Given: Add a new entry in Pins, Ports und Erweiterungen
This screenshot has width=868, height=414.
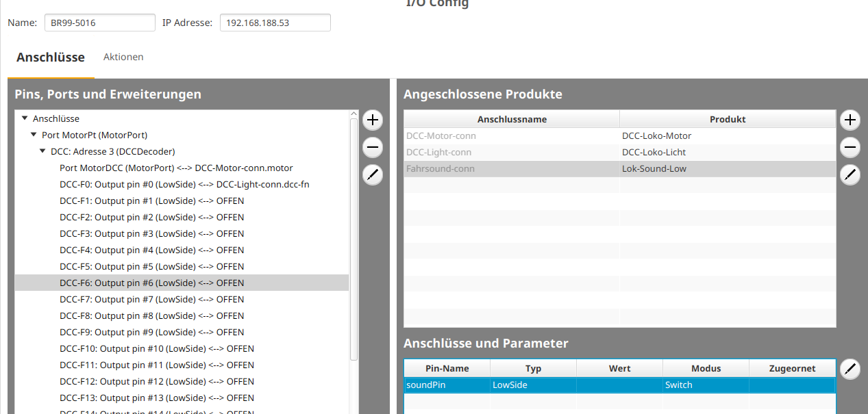Looking at the screenshot, I should coord(372,120).
